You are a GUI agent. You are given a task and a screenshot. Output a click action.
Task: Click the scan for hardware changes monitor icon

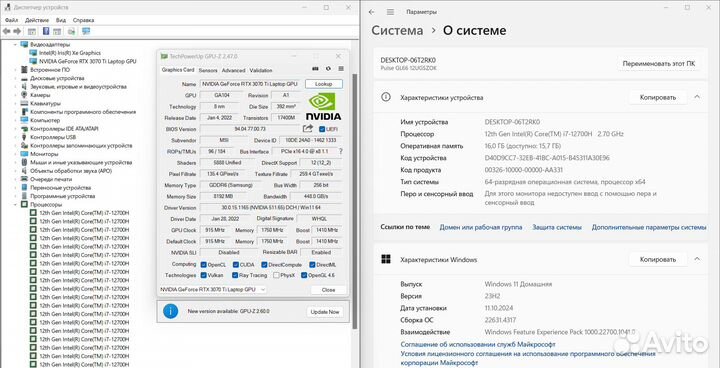(x=86, y=31)
